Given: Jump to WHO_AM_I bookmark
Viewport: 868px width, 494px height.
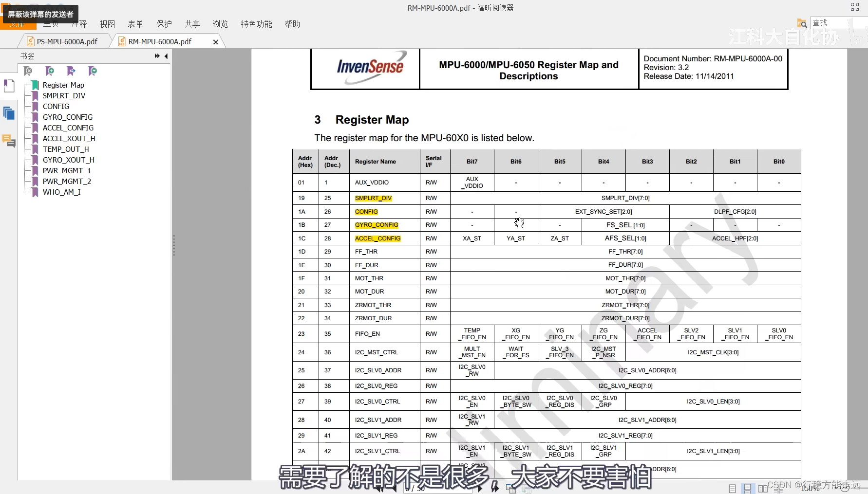Looking at the screenshot, I should point(61,192).
